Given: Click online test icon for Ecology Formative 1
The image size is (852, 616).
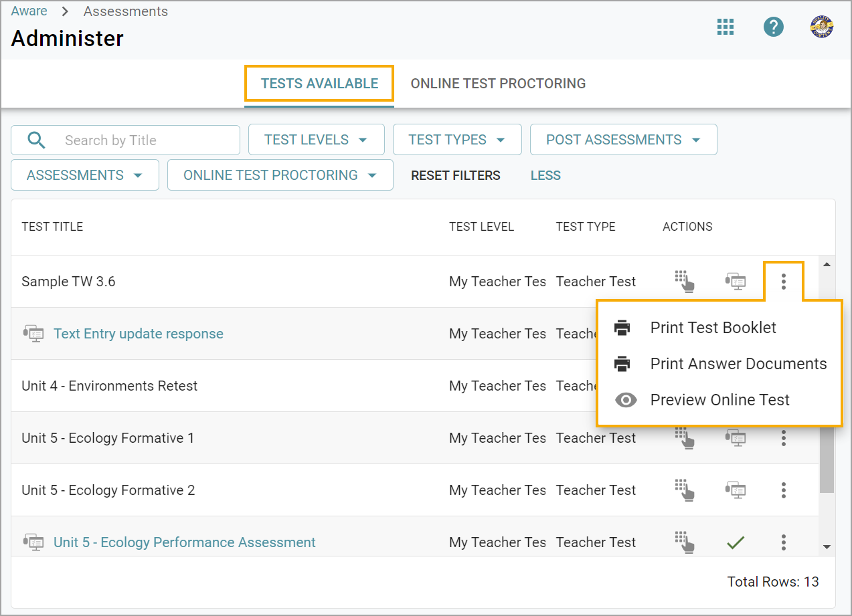Looking at the screenshot, I should coord(736,438).
